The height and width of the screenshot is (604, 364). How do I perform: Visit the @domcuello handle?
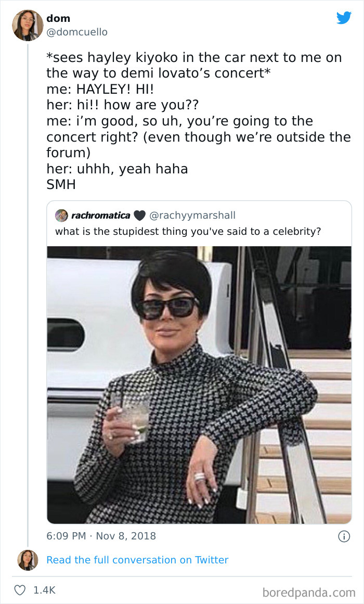pyautogui.click(x=76, y=32)
